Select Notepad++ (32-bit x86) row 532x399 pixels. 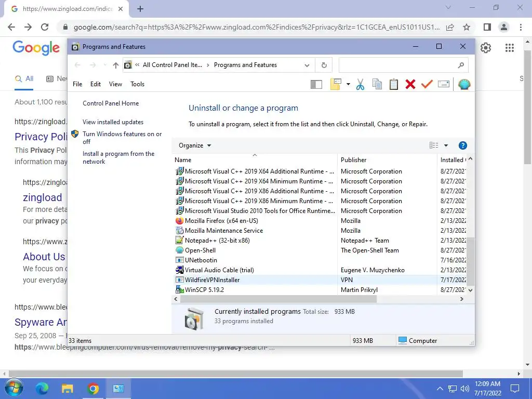click(320, 241)
